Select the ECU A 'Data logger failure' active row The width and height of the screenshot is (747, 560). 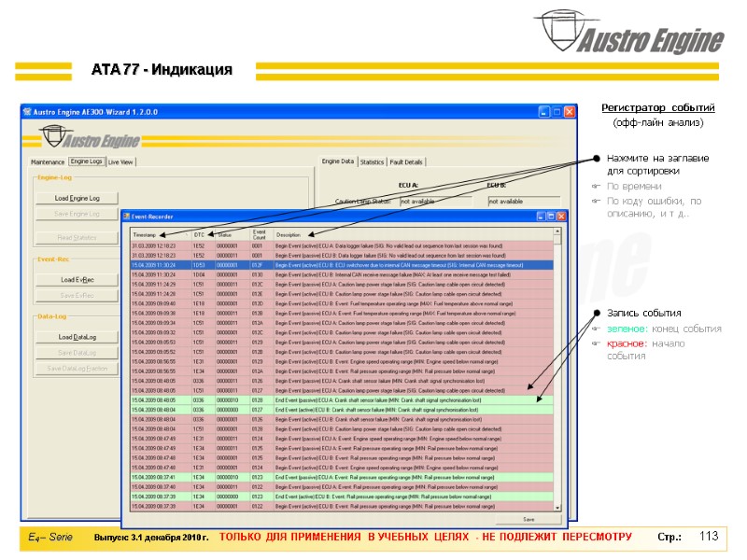pos(342,246)
